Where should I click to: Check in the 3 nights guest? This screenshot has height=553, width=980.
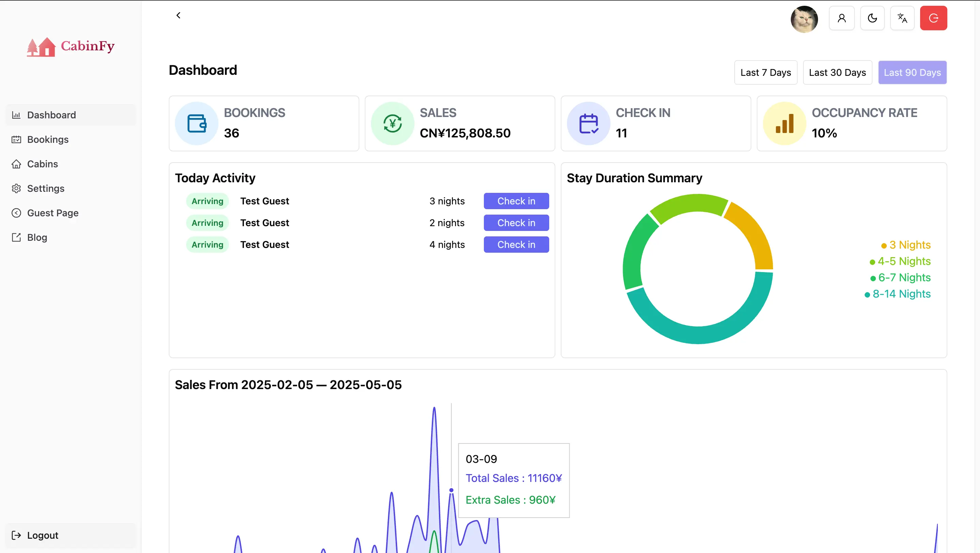(x=516, y=201)
